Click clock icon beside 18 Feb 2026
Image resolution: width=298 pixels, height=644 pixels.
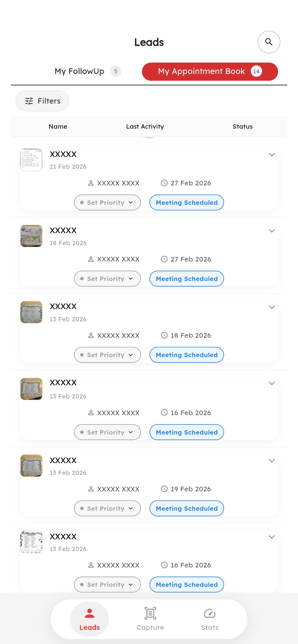pos(164,335)
